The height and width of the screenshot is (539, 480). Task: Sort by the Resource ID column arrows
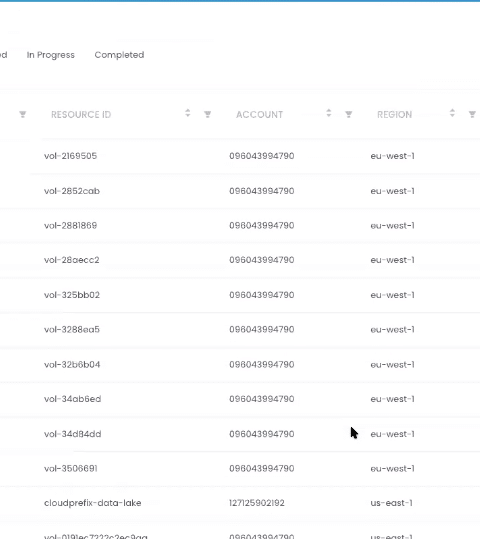click(188, 113)
